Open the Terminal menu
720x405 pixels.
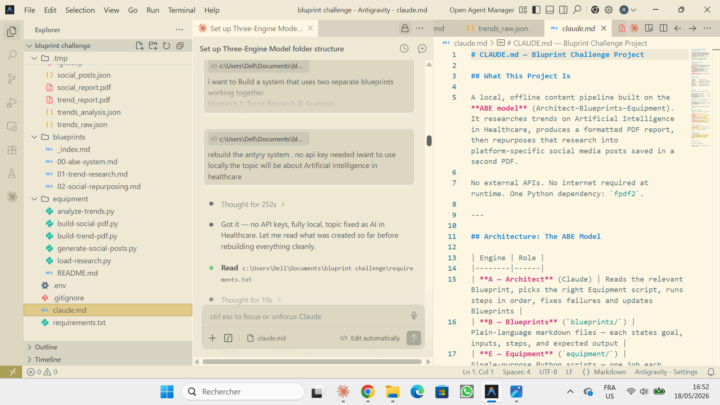coord(181,10)
